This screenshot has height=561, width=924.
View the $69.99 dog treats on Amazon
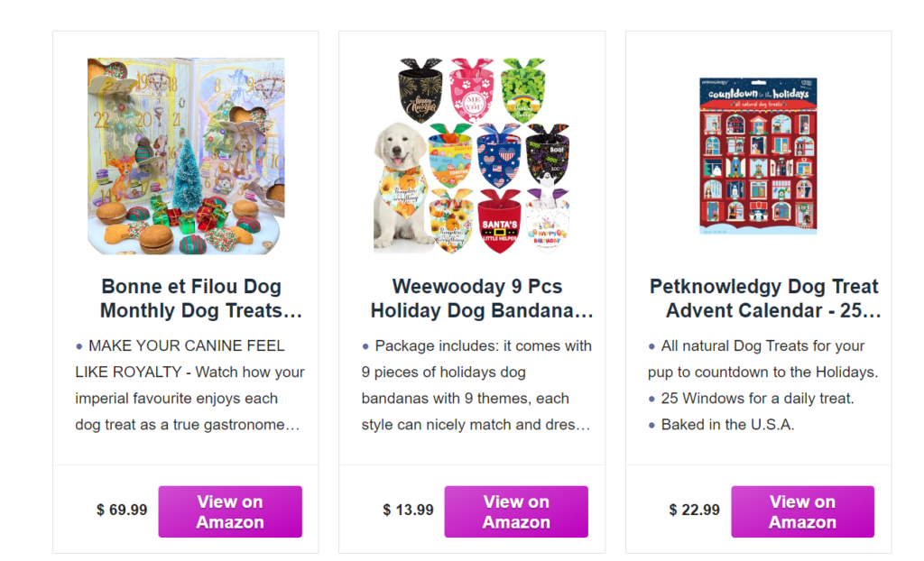[x=230, y=511]
